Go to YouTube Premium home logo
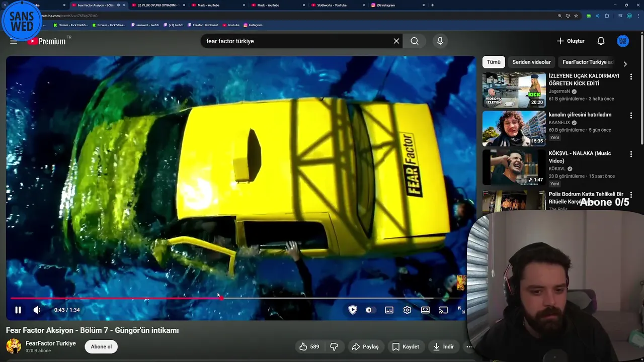This screenshot has height=362, width=644. 47,41
